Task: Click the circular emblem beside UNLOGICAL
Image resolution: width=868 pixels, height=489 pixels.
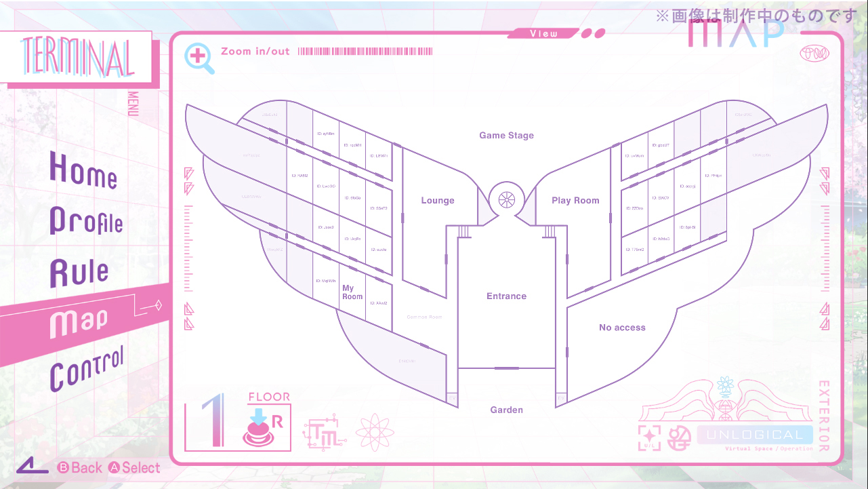Action: (678, 436)
